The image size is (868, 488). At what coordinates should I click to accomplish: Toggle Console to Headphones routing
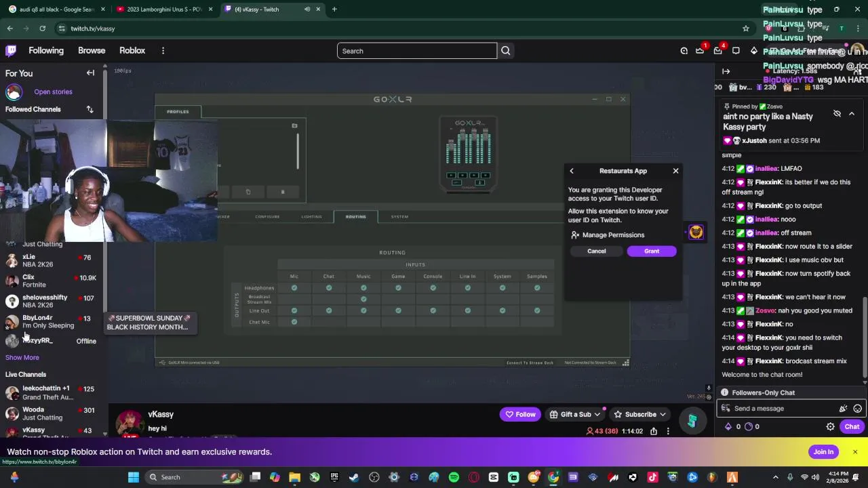click(x=433, y=288)
